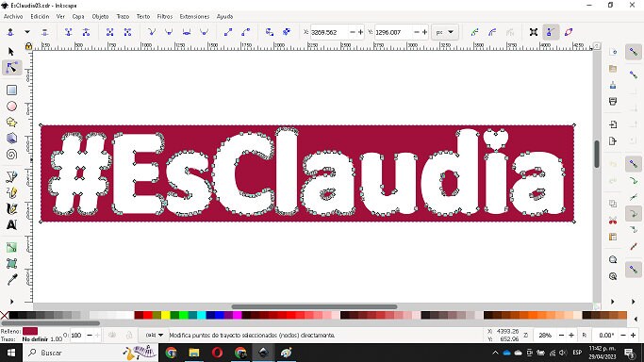The image size is (644, 362).
Task: Select the Mesh gradient tool
Action: [11, 264]
